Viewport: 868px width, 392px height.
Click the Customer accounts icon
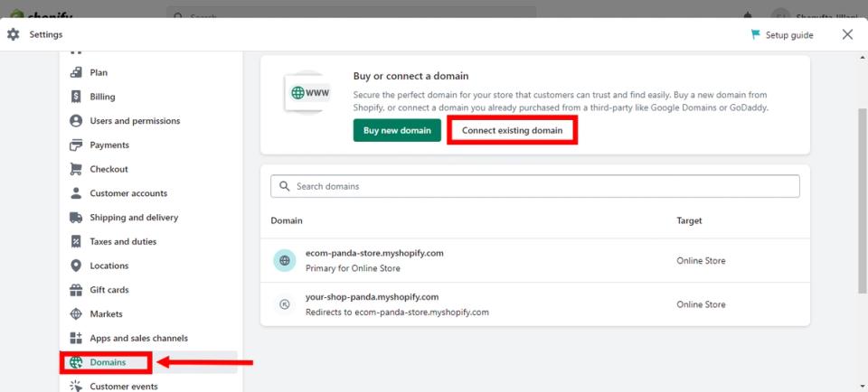pyautogui.click(x=76, y=193)
